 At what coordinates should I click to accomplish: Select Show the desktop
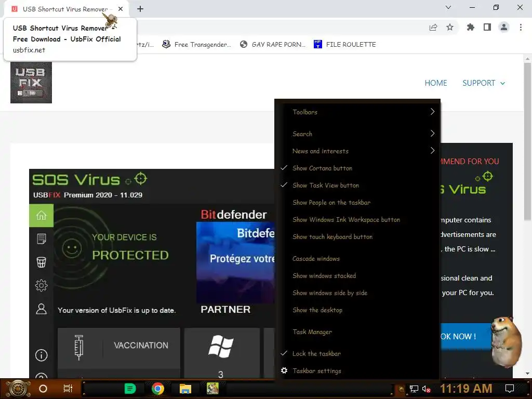point(357,310)
